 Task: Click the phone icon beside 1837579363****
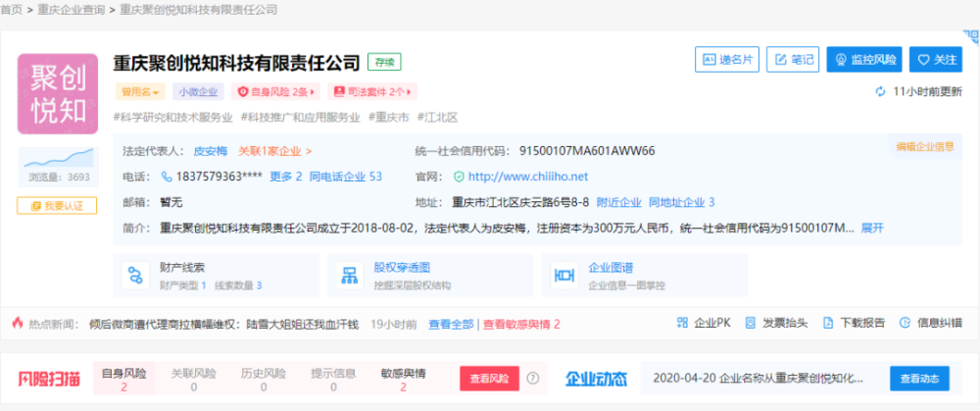click(x=167, y=177)
